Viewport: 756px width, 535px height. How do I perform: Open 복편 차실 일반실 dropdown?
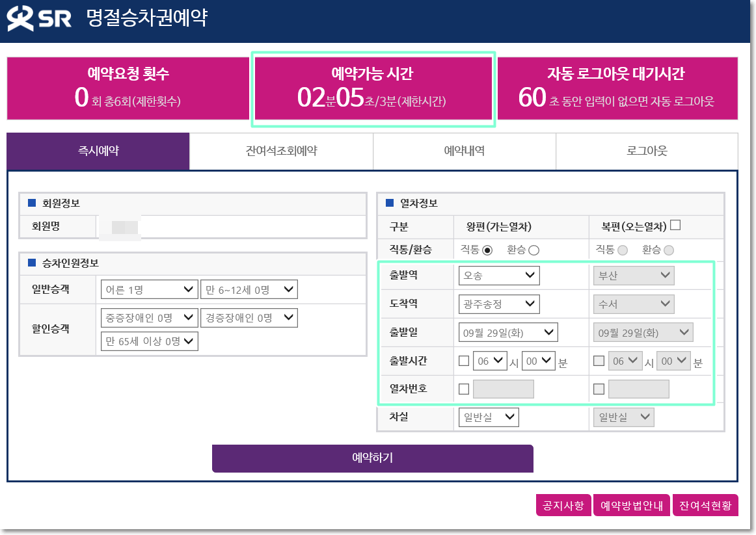[624, 417]
